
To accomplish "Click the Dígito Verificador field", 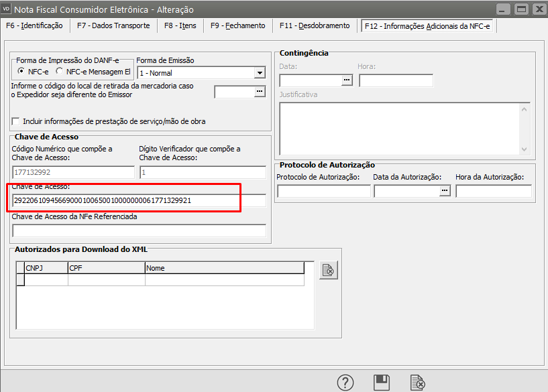I will click(x=203, y=172).
